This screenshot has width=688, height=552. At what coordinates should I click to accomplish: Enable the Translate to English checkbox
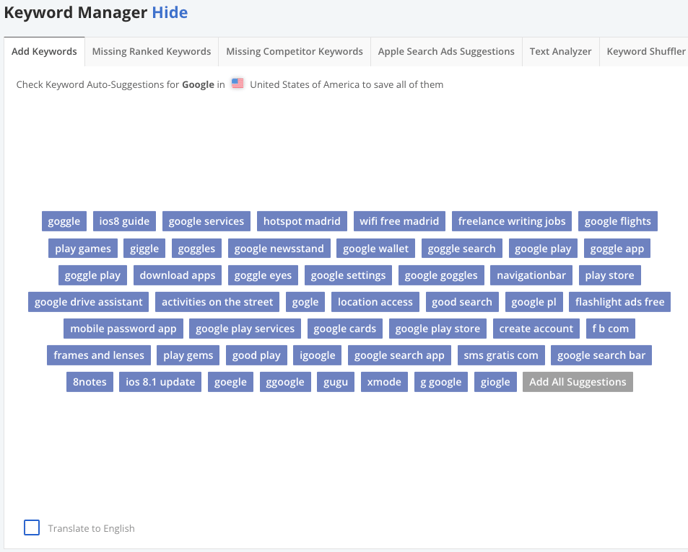pyautogui.click(x=32, y=527)
